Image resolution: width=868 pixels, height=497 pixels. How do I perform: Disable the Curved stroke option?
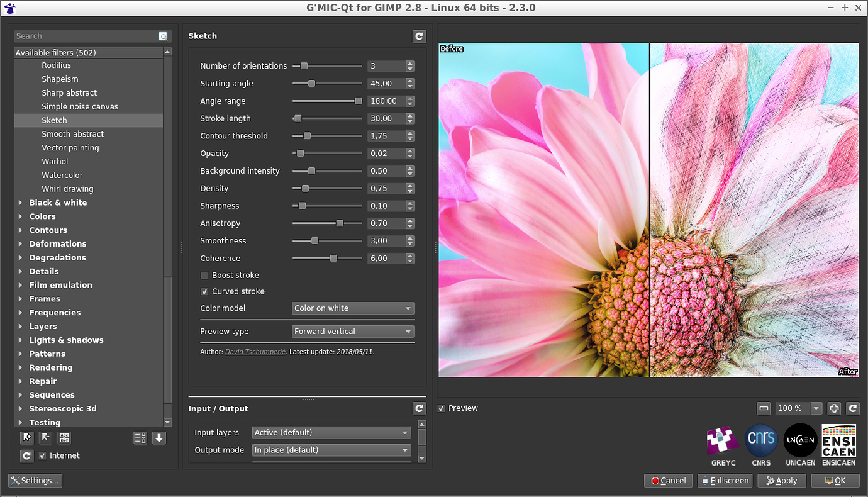point(204,291)
